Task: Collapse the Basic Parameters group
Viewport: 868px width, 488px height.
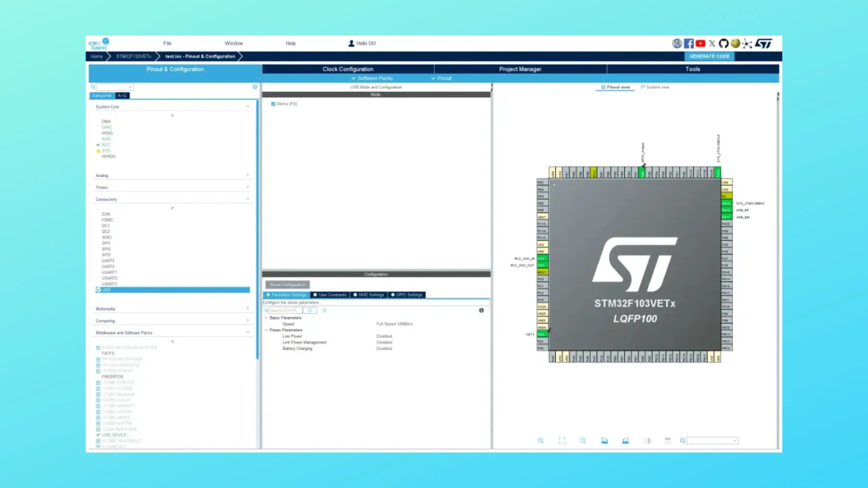Action: pos(266,318)
